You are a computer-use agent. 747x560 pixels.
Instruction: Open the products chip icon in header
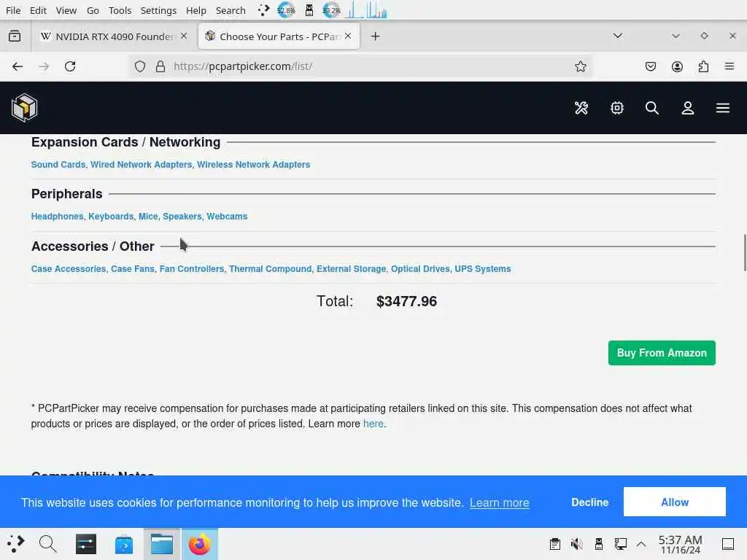(617, 108)
